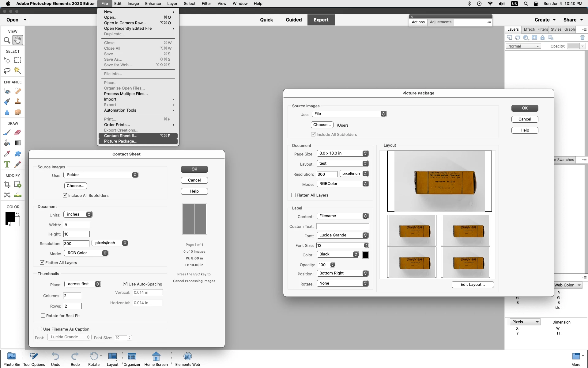Enable Rotate for Best Fit checkbox
This screenshot has width=588, height=368.
(x=43, y=316)
